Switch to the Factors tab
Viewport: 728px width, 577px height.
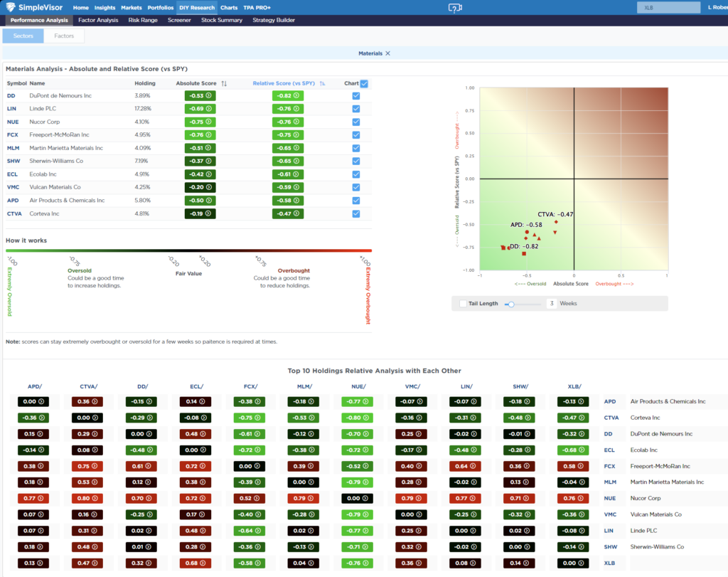[x=64, y=36]
